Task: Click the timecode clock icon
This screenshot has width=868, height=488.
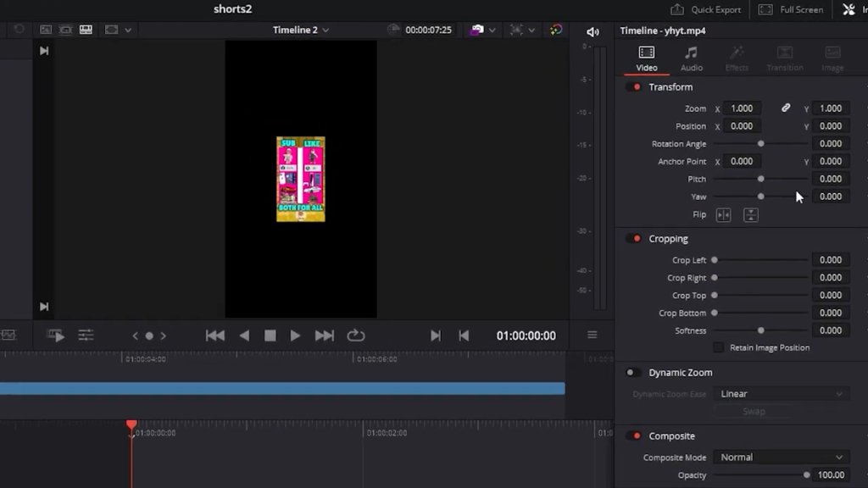Action: click(393, 30)
